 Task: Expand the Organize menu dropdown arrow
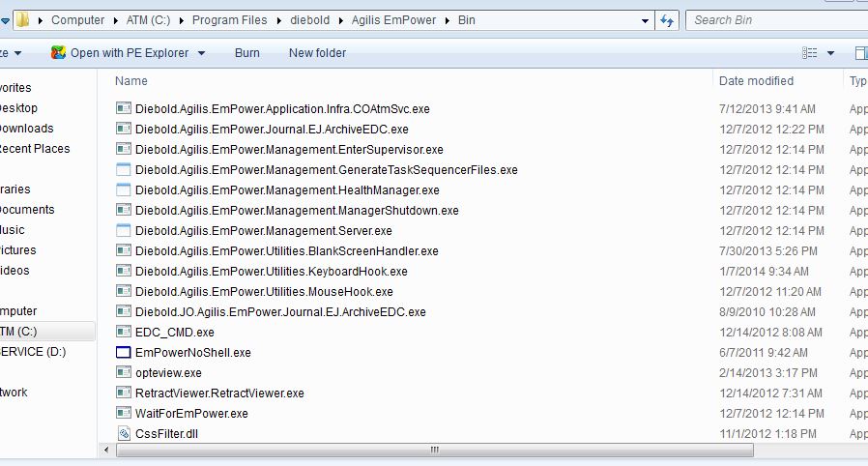point(17,53)
